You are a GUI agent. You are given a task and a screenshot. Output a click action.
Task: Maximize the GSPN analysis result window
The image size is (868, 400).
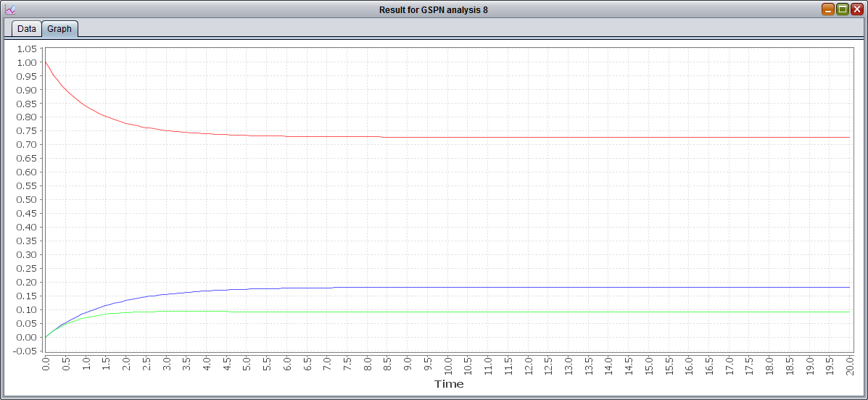click(843, 9)
